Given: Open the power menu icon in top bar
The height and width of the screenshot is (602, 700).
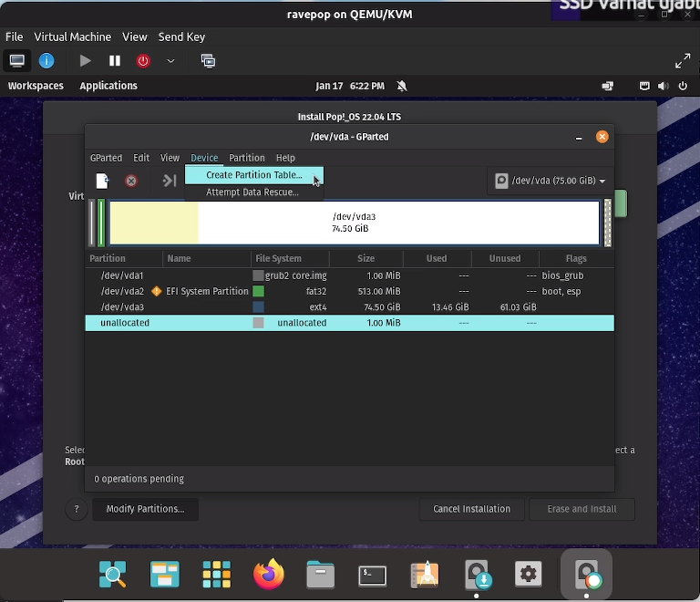Looking at the screenshot, I should (683, 86).
